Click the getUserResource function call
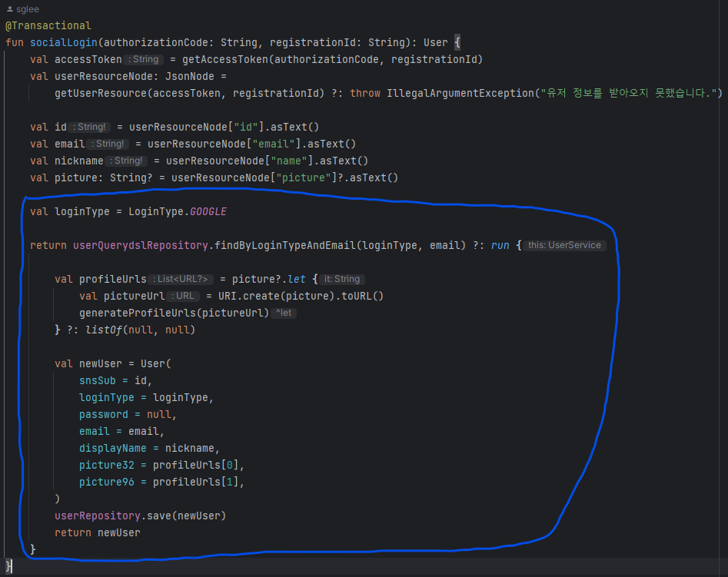 coord(101,93)
